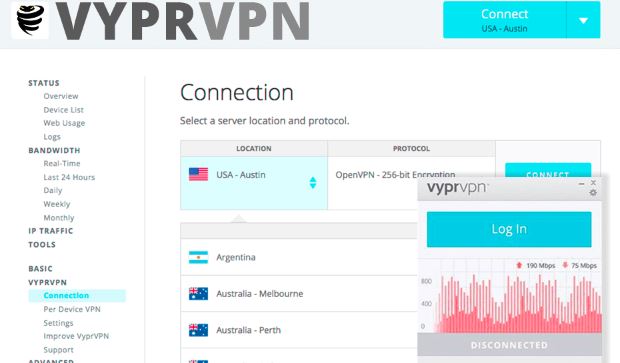The height and width of the screenshot is (363, 620).
Task: Open Device List in the sidebar
Action: (x=63, y=110)
